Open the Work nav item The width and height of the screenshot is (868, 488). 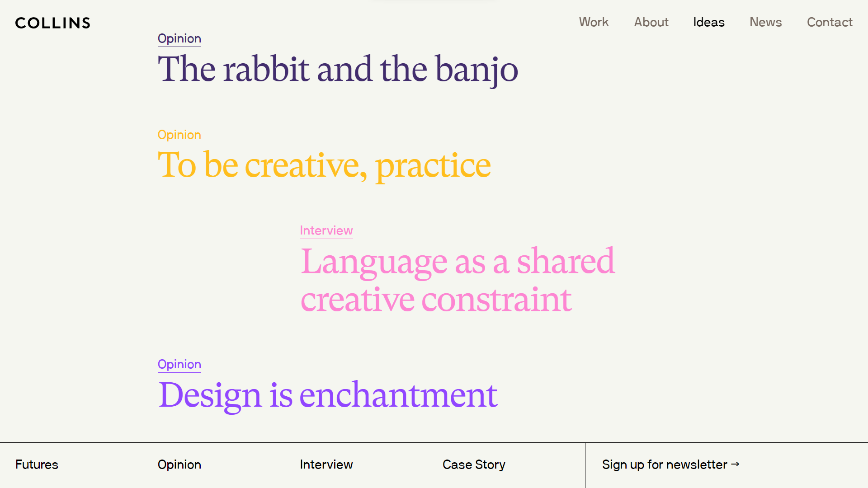[594, 22]
